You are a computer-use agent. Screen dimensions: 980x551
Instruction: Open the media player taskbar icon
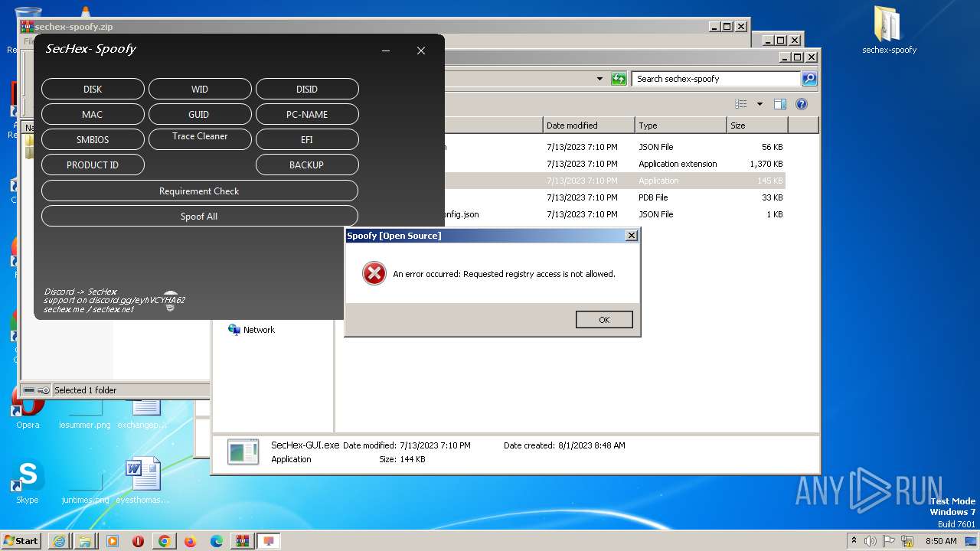[x=113, y=541]
